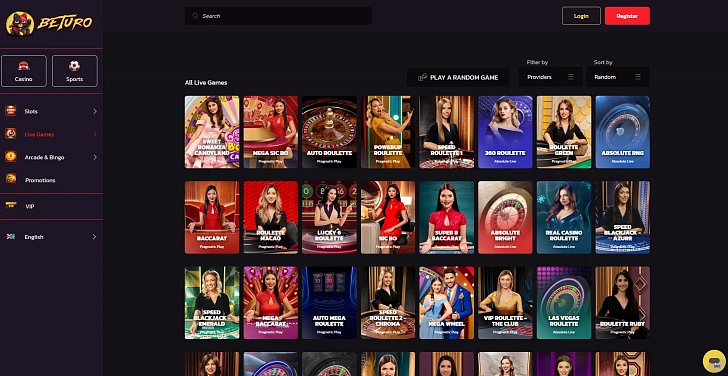Open Speed Roulette 2 Chroma tile
This screenshot has width=728, height=376.
(388, 303)
